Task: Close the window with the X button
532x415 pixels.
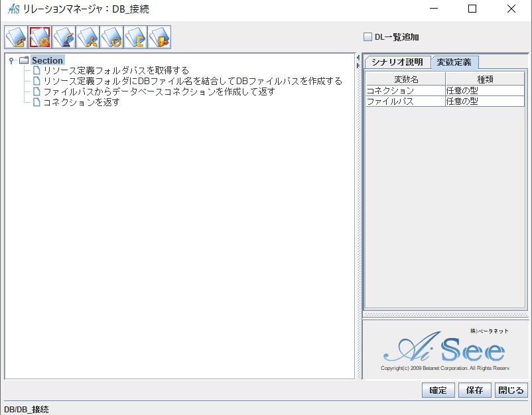Action: [511, 9]
